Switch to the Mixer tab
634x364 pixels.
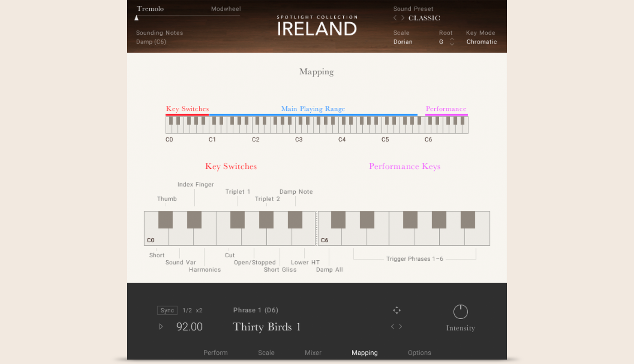click(313, 353)
